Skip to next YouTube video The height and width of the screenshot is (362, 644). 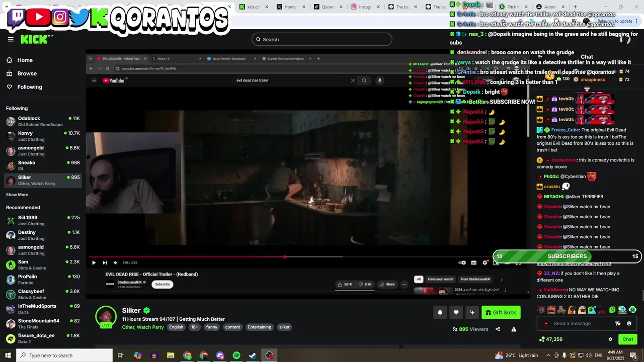(105, 262)
